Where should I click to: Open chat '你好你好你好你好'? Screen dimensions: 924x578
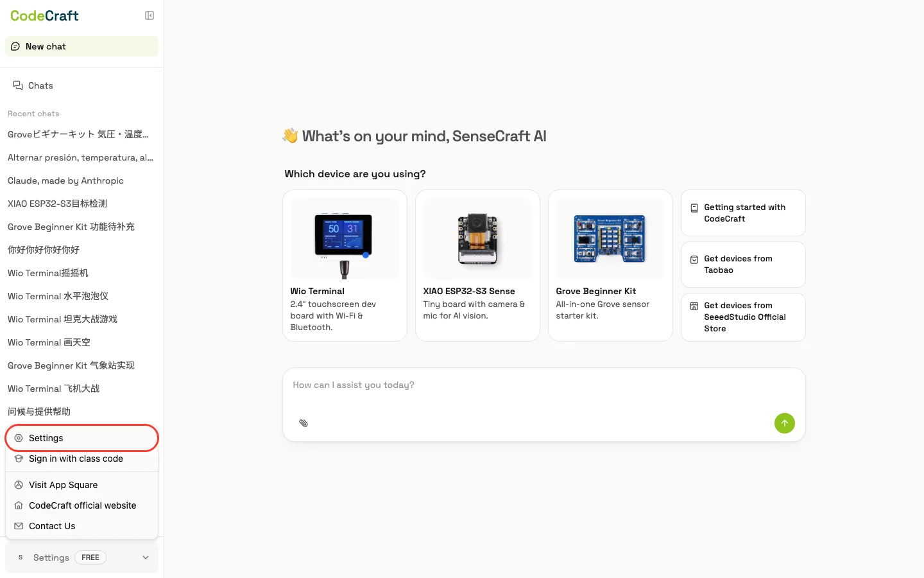pos(44,250)
